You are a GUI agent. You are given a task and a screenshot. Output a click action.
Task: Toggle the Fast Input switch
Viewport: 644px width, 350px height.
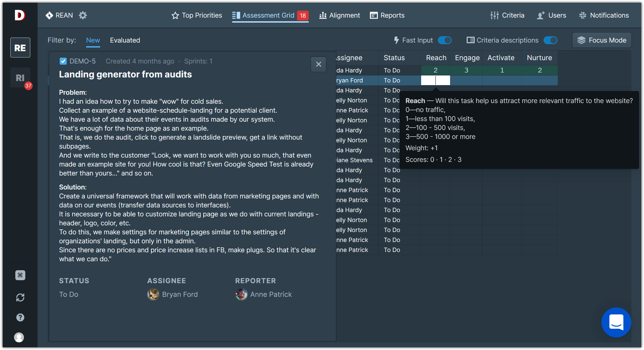pyautogui.click(x=445, y=40)
